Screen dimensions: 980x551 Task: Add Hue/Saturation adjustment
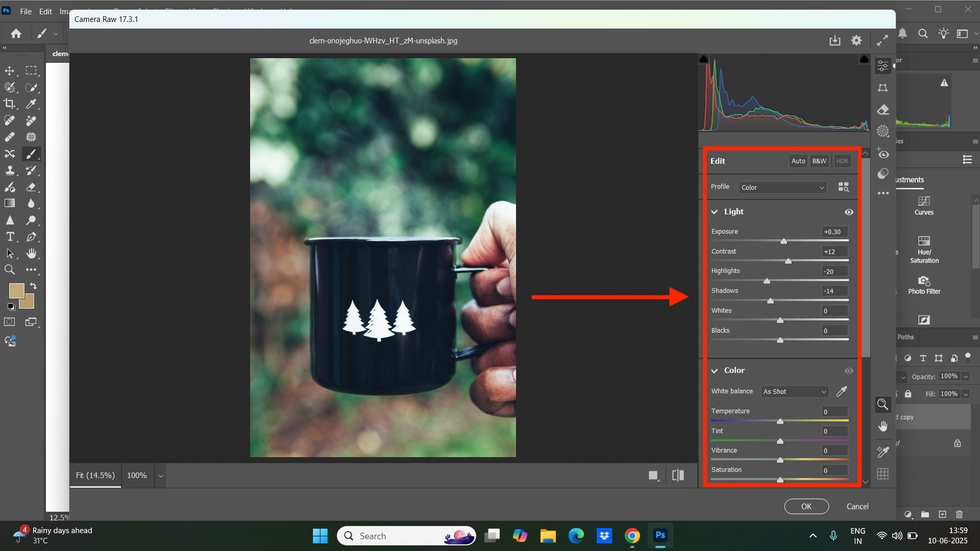(x=924, y=249)
